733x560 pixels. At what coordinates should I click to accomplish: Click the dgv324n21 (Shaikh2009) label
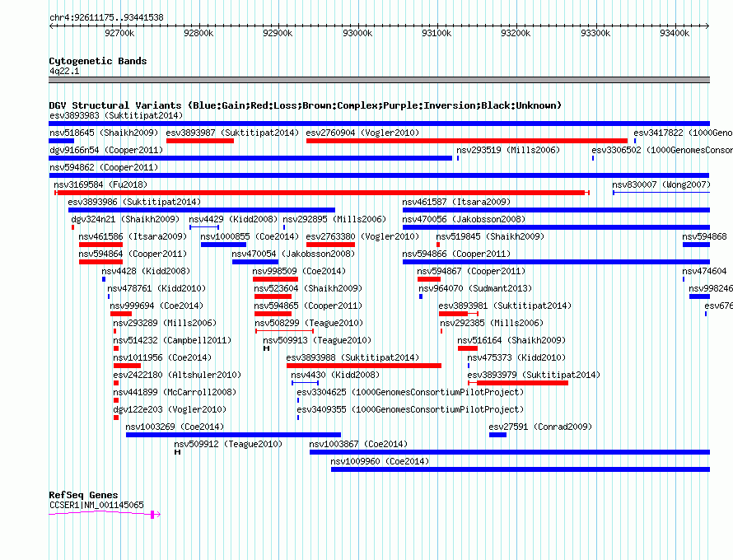[125, 219]
